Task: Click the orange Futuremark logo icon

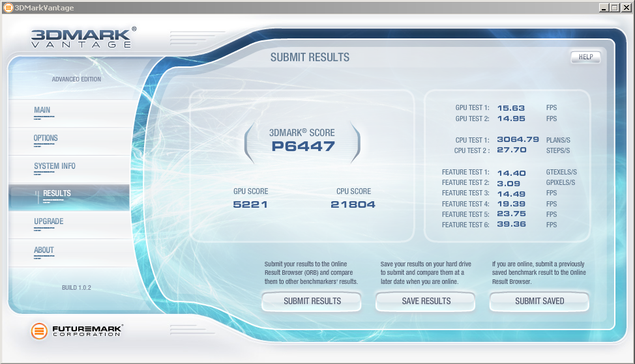Action: click(40, 331)
